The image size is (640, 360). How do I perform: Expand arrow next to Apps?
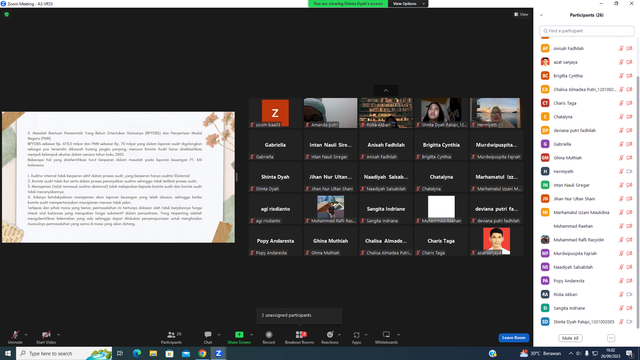(x=366, y=335)
